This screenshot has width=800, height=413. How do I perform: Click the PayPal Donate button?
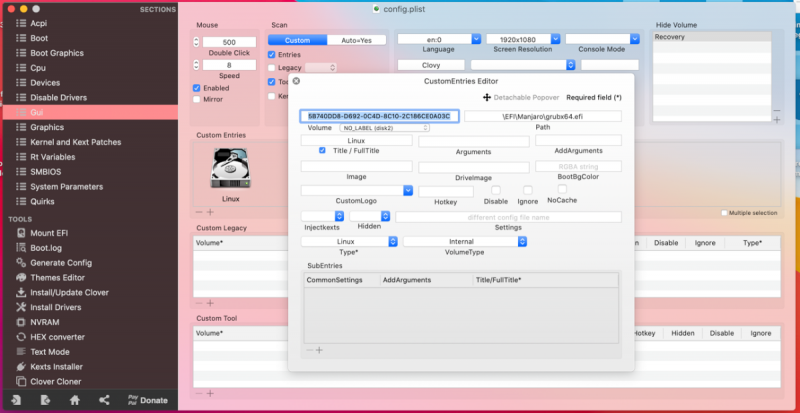tap(147, 400)
